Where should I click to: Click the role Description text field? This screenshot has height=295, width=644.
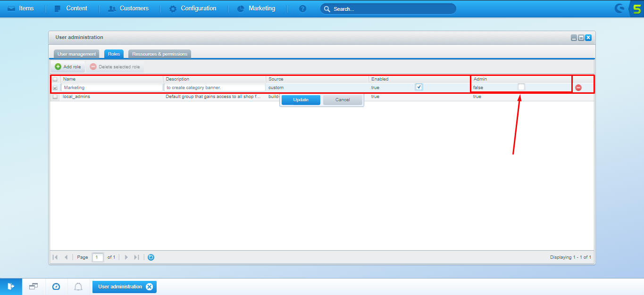215,88
